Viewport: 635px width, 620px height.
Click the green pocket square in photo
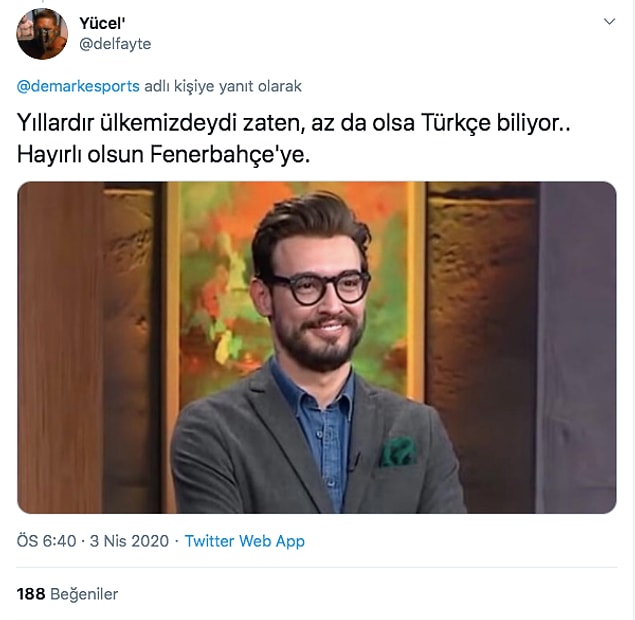(x=398, y=452)
